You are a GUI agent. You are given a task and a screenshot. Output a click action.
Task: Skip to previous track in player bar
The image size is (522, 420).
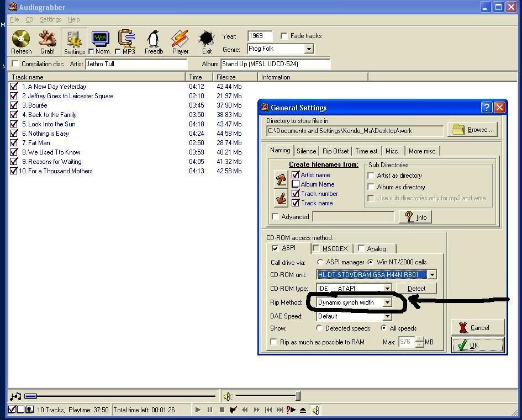point(268,410)
